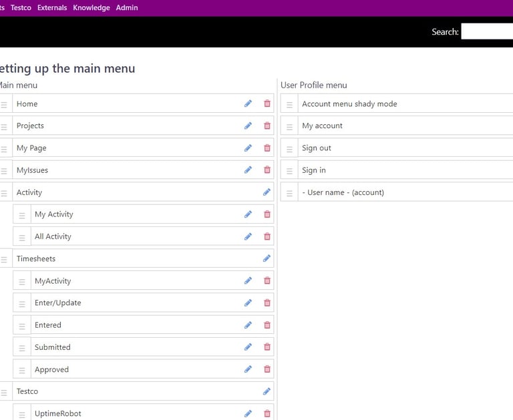Screen dimensions: 513x420
Task: Grab the drag handle for Account menu shady mode
Action: point(289,105)
